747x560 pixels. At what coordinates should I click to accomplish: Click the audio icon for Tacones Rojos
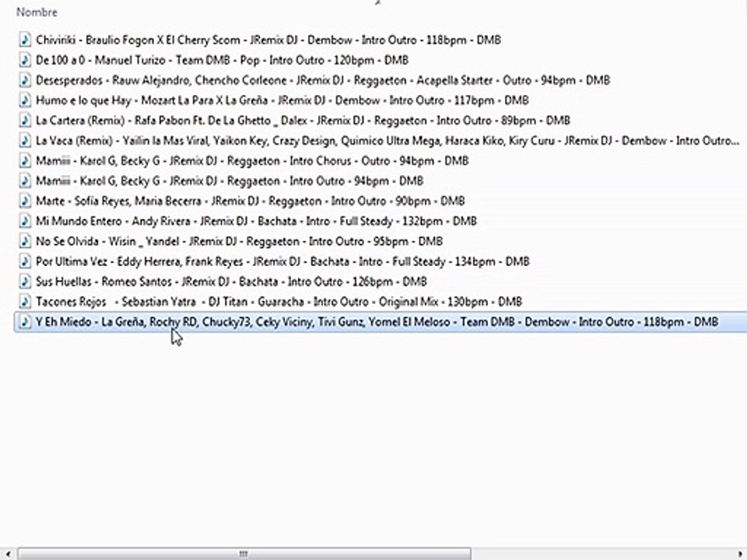coord(25,302)
